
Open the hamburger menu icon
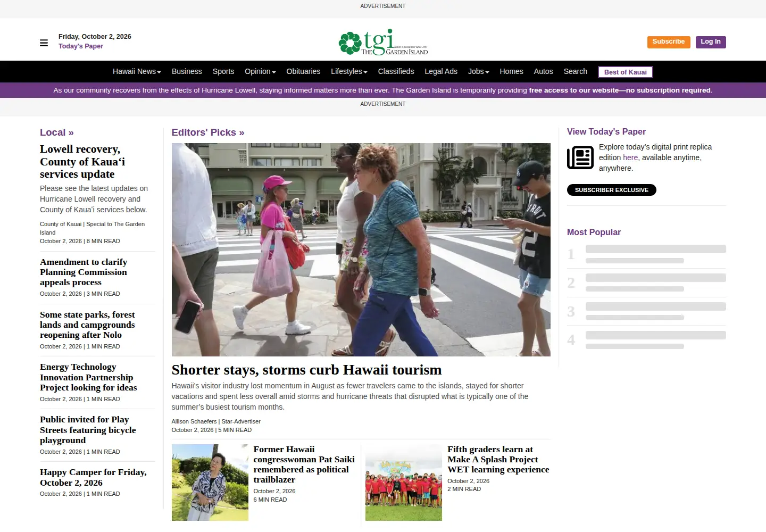coord(44,43)
